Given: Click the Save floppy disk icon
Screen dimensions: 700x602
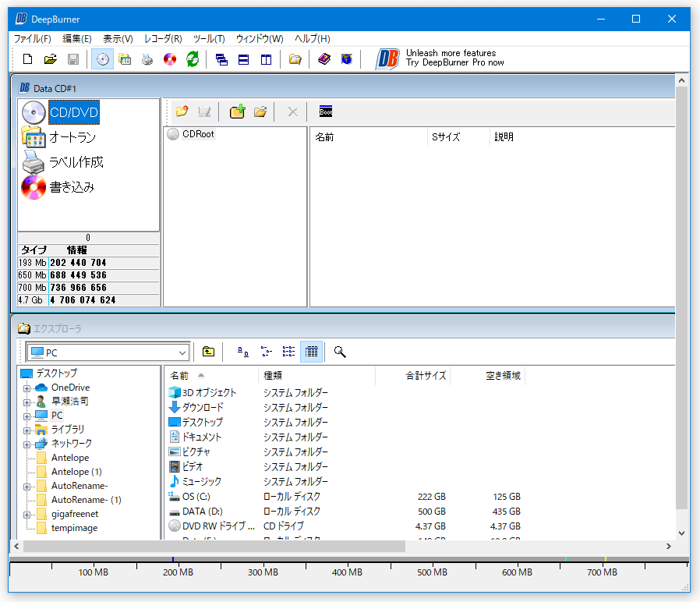Looking at the screenshot, I should click(x=73, y=59).
